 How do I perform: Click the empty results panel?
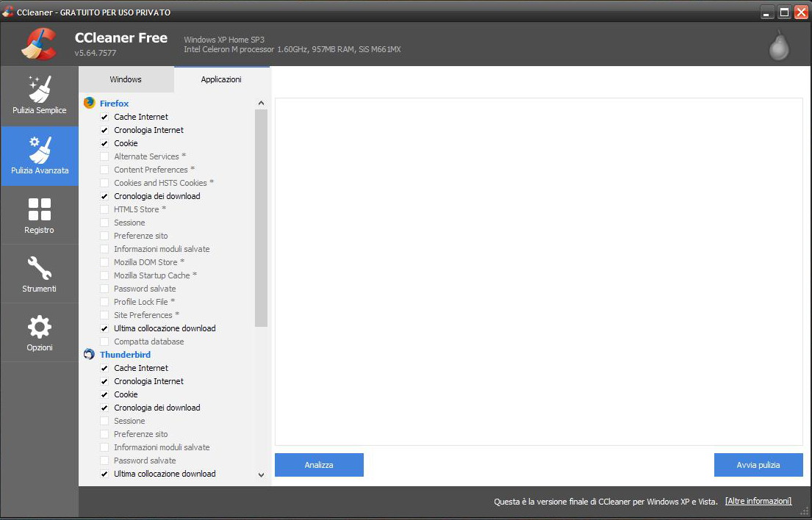pyautogui.click(x=539, y=272)
